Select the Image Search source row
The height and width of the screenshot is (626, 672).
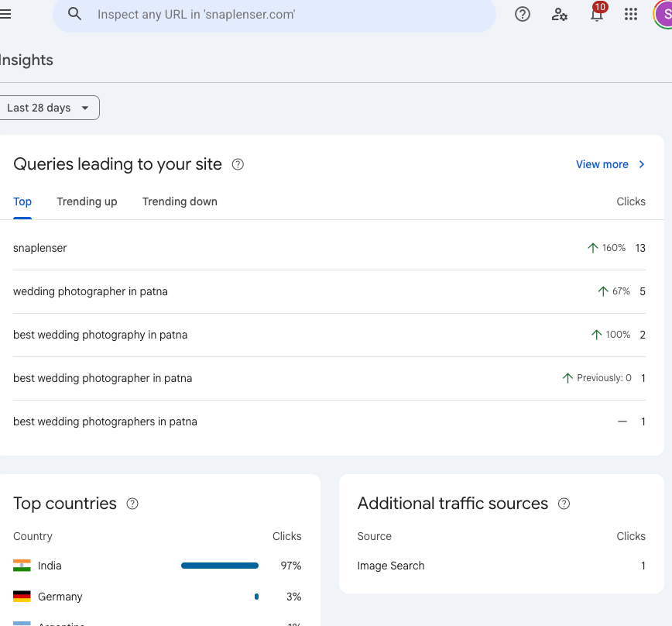[502, 566]
